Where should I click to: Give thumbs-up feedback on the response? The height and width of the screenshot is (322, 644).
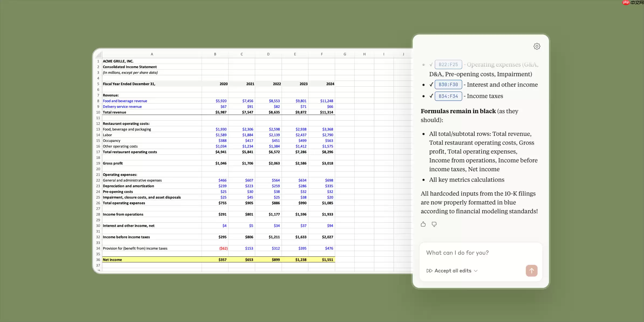[423, 224]
